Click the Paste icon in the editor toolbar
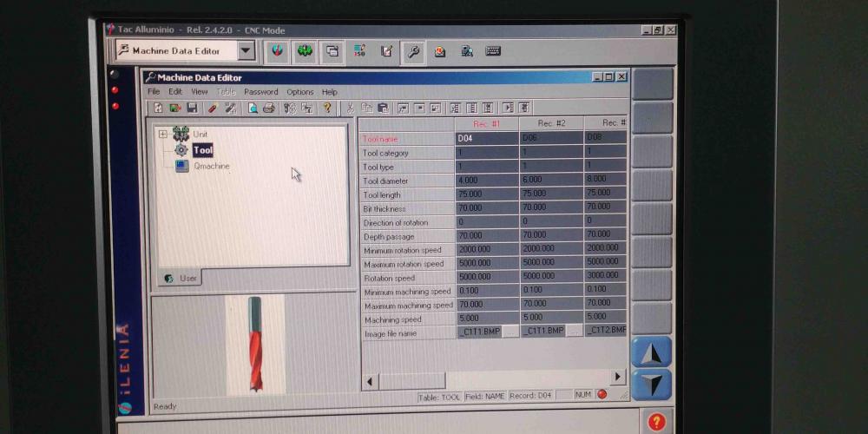 [383, 108]
